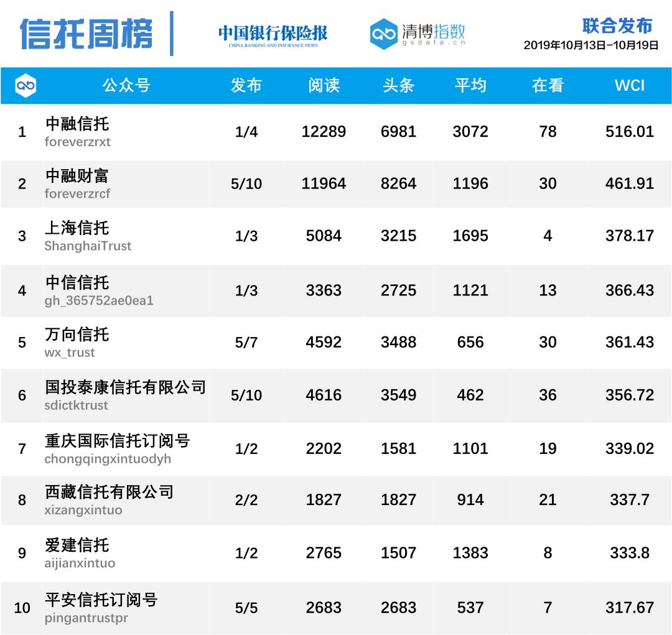Click the headline count 8264

click(x=399, y=183)
